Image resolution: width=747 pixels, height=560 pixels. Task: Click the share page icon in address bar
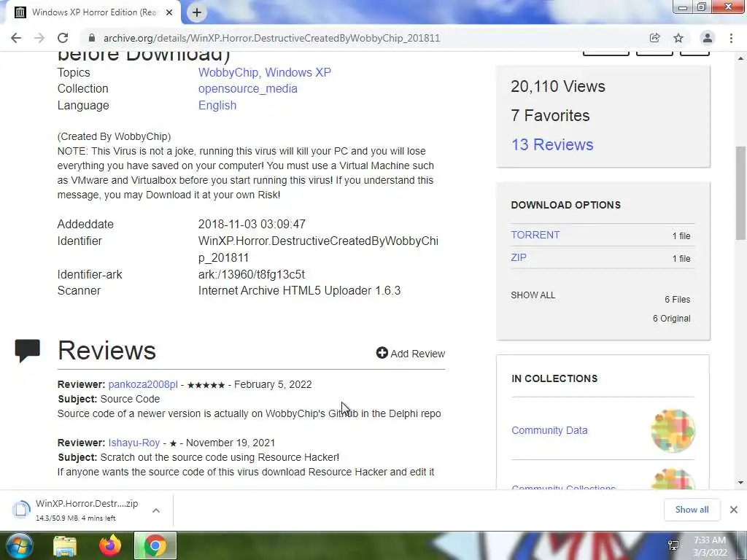(x=654, y=38)
